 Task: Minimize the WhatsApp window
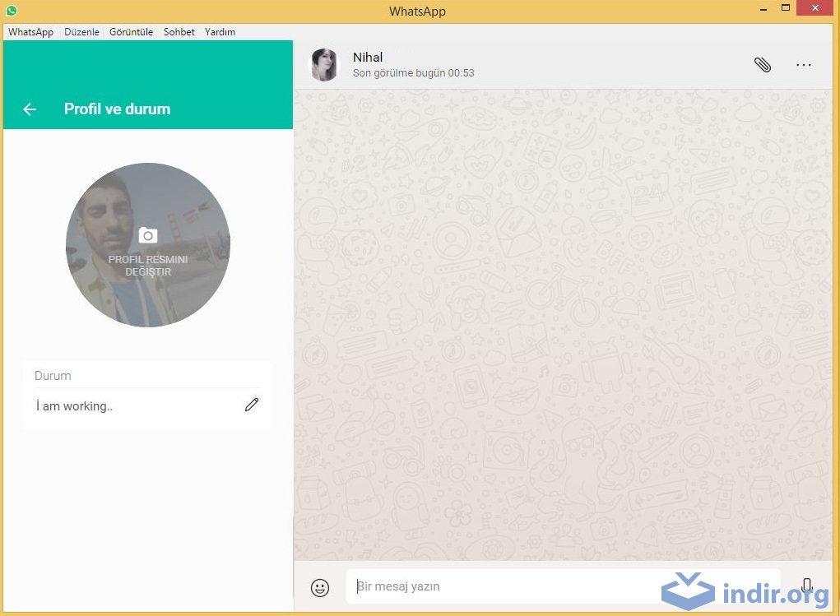(763, 9)
